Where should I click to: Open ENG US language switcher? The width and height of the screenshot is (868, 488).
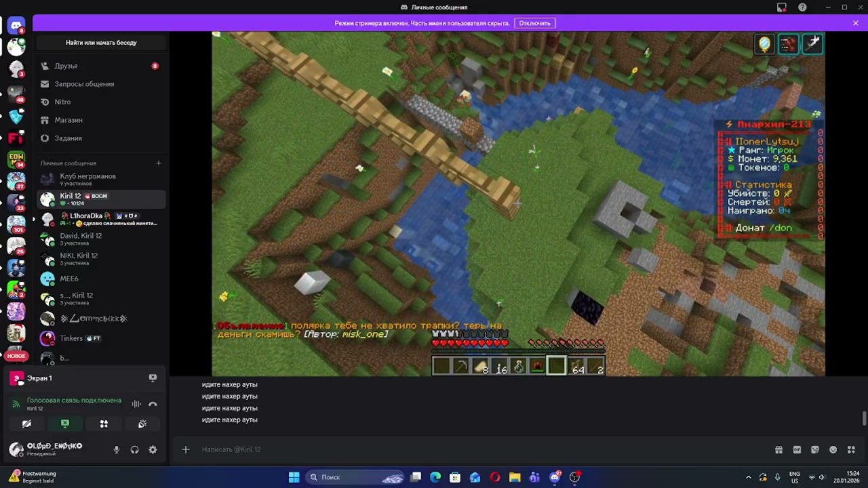coord(795,477)
